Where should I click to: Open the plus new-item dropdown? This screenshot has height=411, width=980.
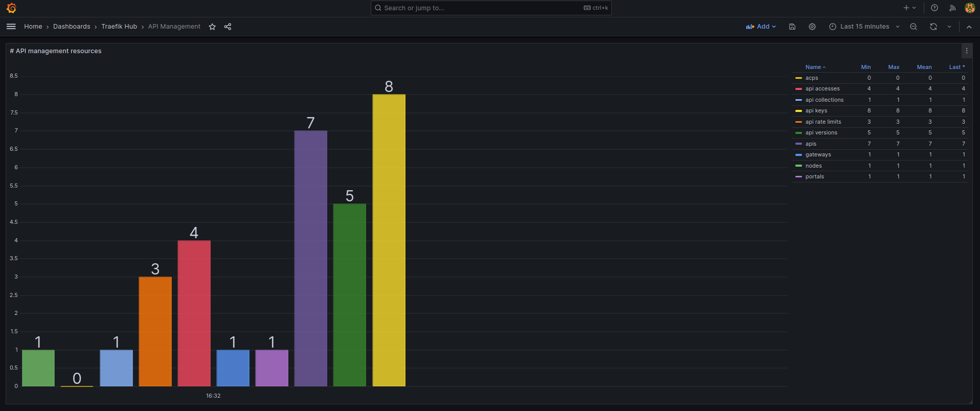point(909,8)
